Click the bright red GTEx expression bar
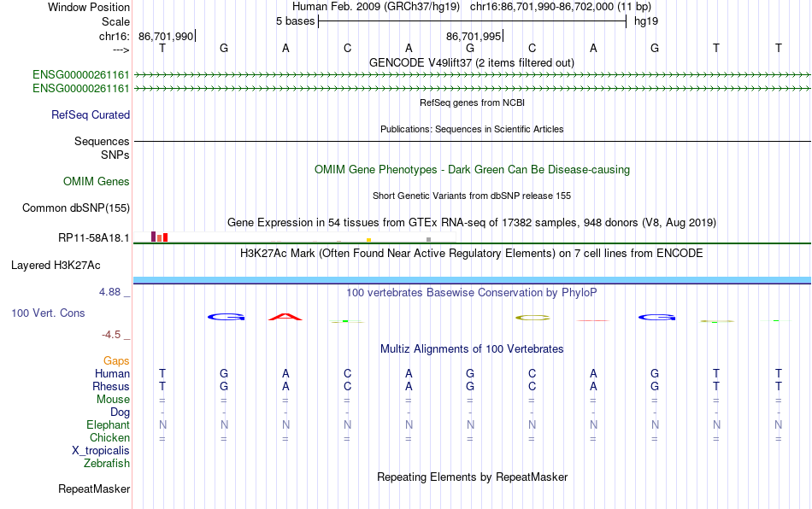The height and width of the screenshot is (509, 812). click(x=165, y=237)
